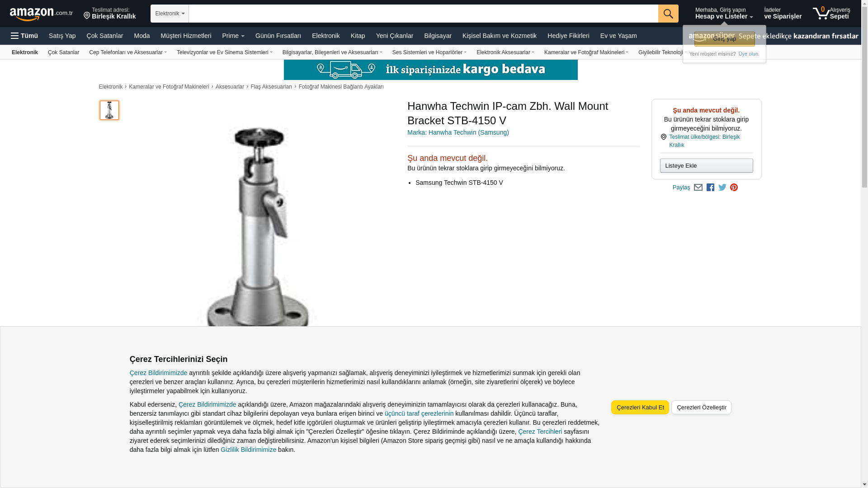Focus the main search input field
This screenshot has height=488, width=868.
click(423, 14)
